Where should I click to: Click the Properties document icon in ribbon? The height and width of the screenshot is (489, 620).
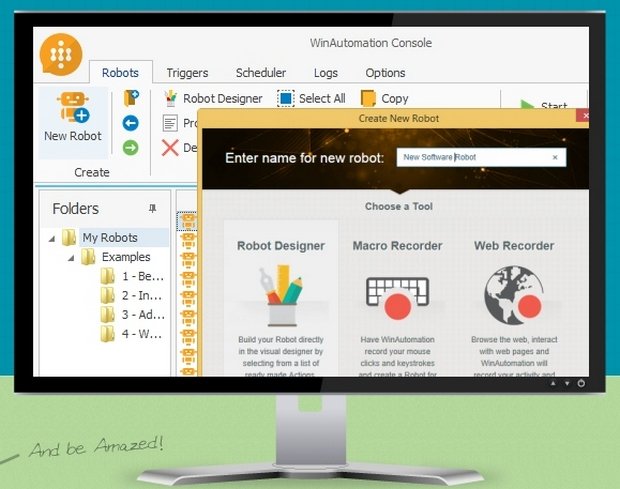tap(170, 123)
